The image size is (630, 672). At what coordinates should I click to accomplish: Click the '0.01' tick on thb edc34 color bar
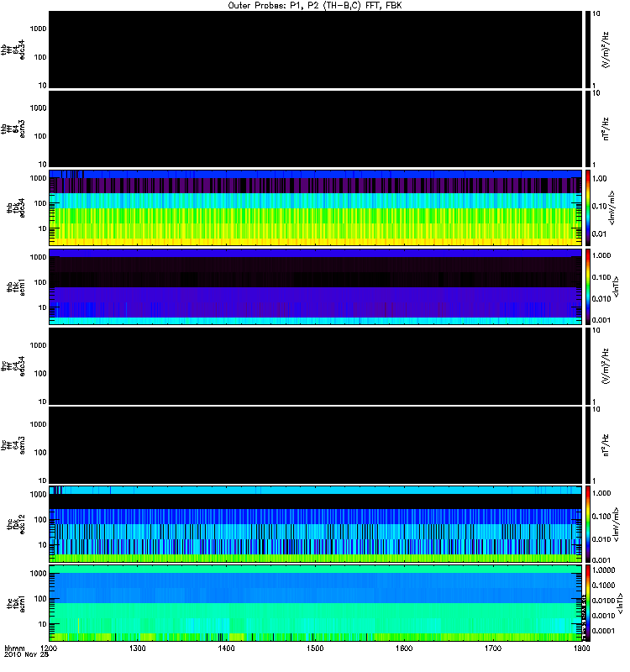[600, 234]
